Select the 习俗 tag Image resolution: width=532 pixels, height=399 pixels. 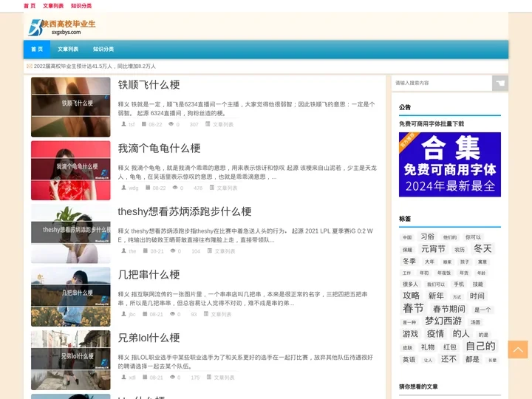pos(428,236)
